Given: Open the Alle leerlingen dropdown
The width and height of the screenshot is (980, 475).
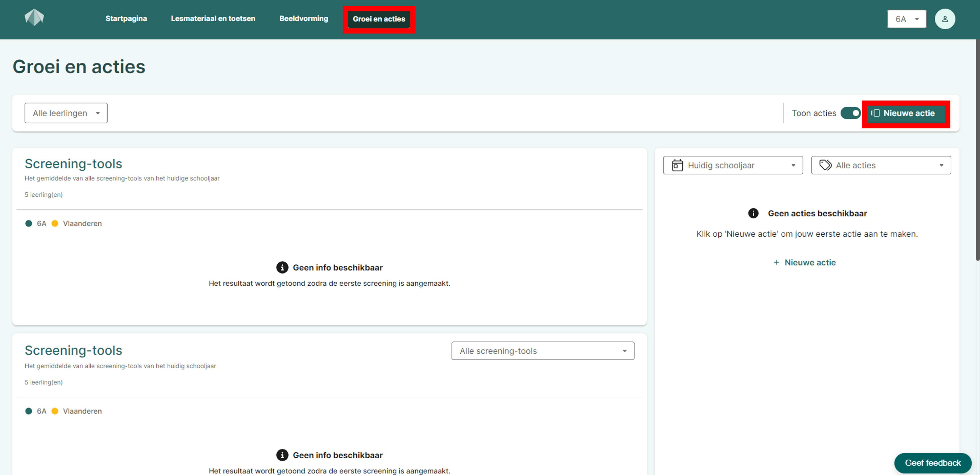Looking at the screenshot, I should point(66,113).
